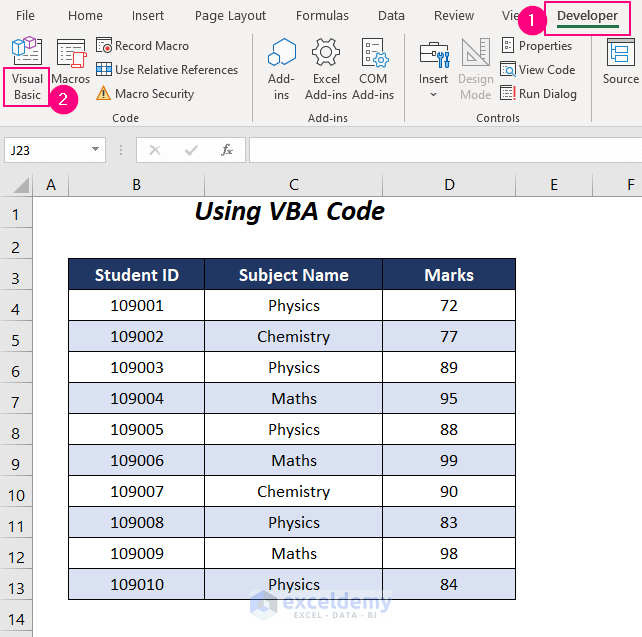This screenshot has width=642, height=637.
Task: Select the marks cell with 95
Action: pos(449,398)
